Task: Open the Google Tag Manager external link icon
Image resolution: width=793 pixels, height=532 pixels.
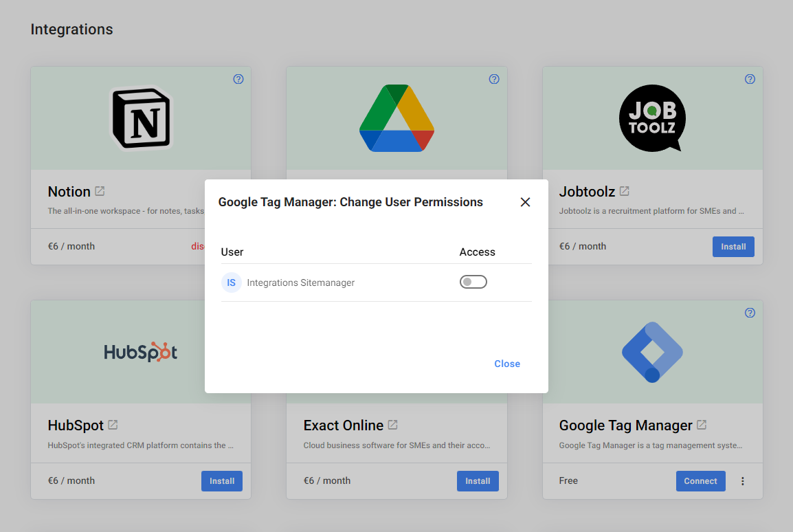Action: pos(702,425)
